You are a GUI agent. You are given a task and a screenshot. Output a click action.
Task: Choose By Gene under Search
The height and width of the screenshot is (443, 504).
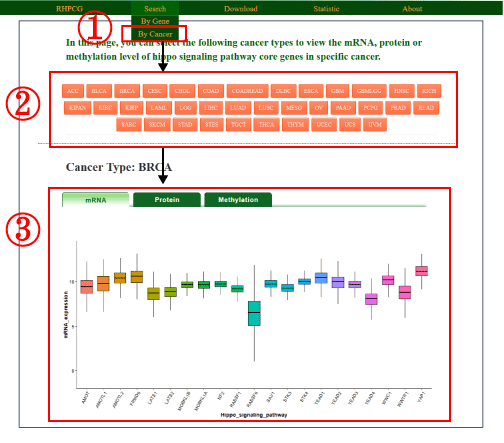click(155, 21)
